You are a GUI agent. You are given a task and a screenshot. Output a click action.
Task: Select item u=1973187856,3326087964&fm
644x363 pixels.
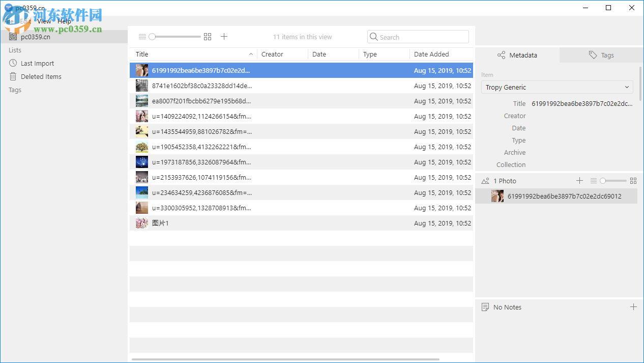pos(301,162)
